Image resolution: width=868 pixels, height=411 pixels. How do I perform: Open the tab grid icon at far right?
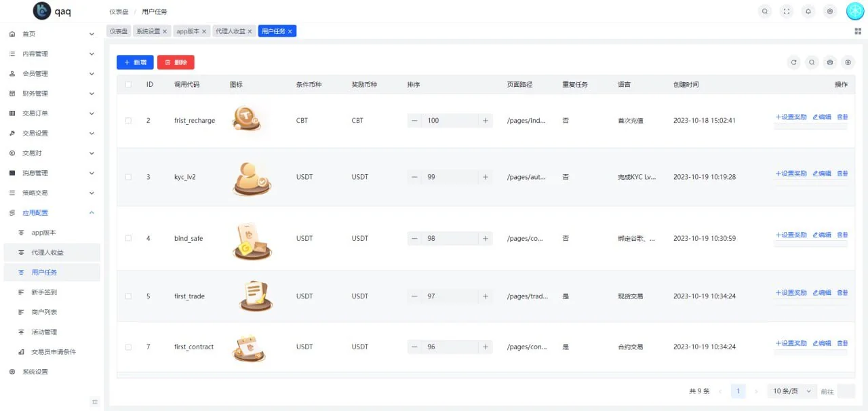coord(858,31)
